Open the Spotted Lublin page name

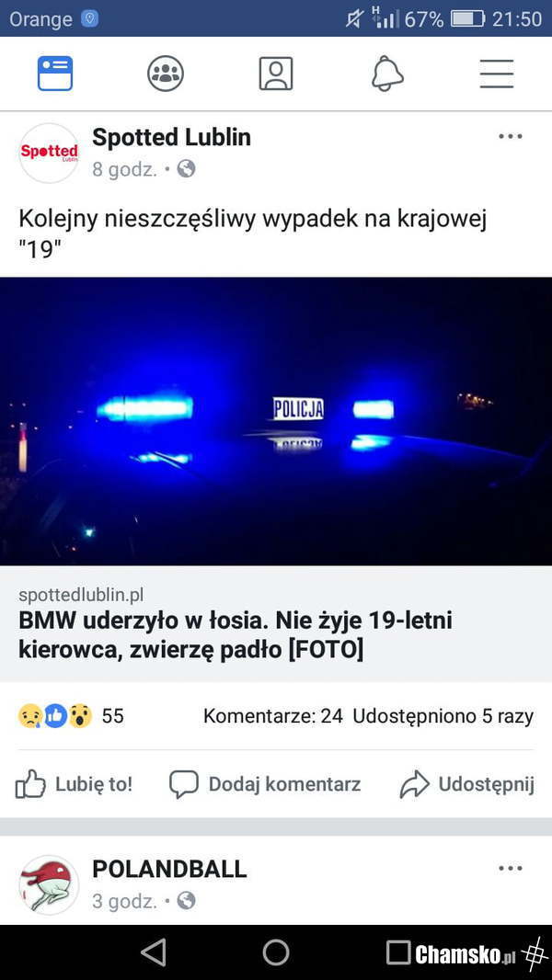pyautogui.click(x=171, y=138)
